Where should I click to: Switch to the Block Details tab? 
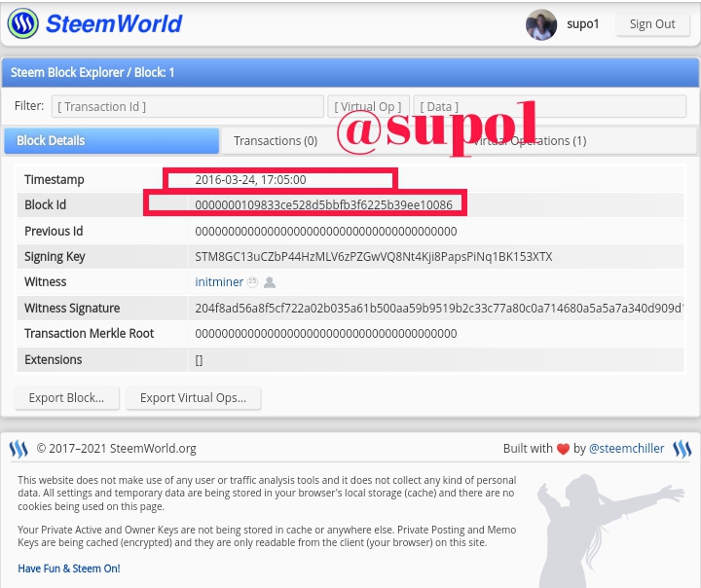click(111, 141)
